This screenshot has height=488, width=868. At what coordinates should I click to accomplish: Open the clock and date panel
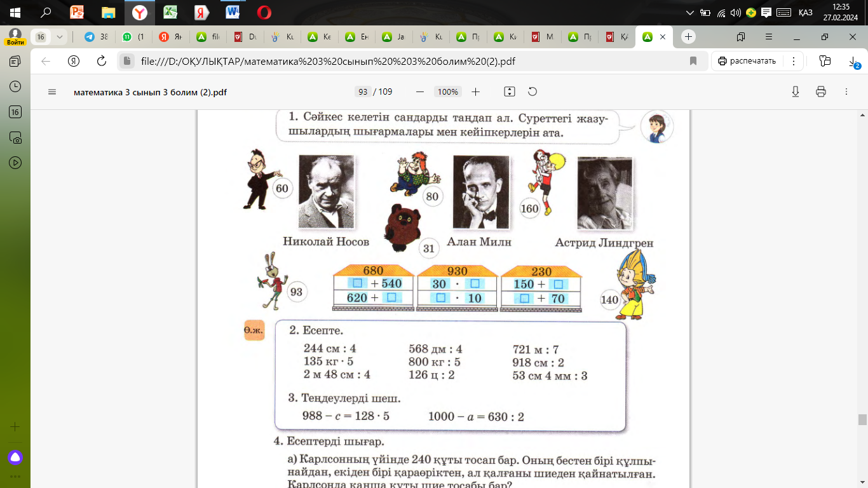[x=840, y=12]
